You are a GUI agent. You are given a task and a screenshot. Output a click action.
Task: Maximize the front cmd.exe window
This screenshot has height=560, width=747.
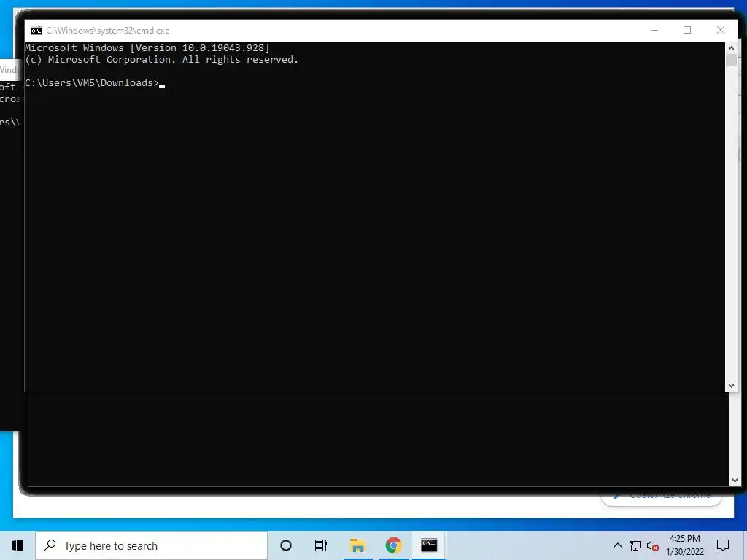[687, 30]
